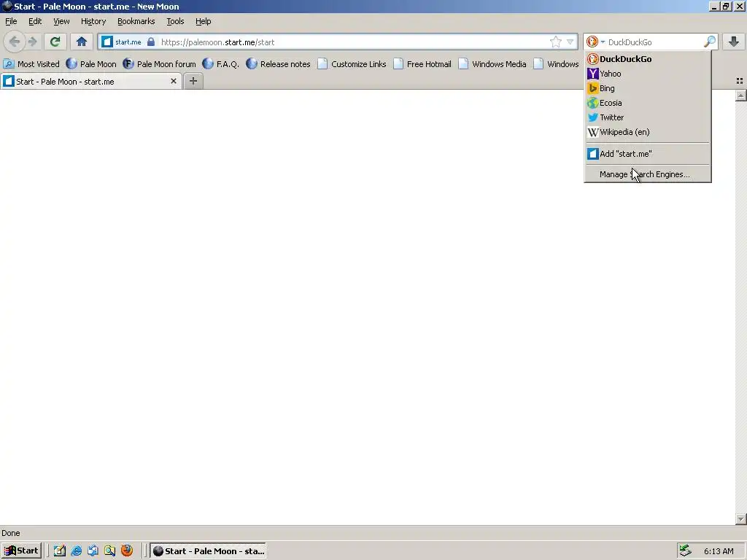Open the View menu
This screenshot has width=747, height=560.
[x=61, y=21]
